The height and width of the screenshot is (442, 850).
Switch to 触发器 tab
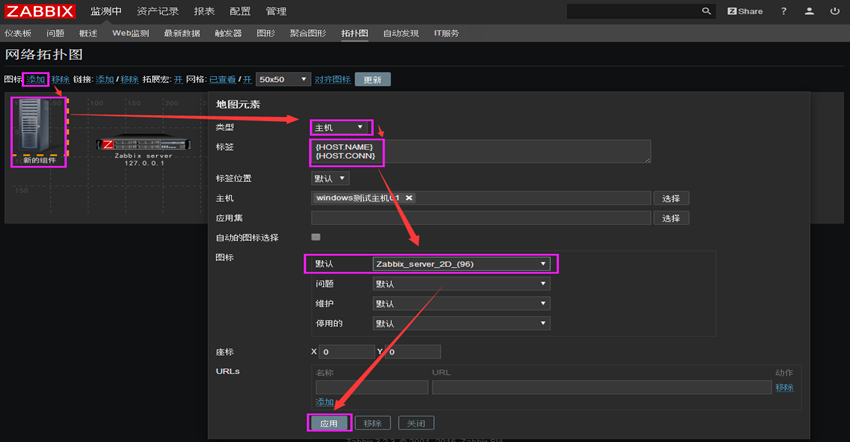(x=228, y=33)
